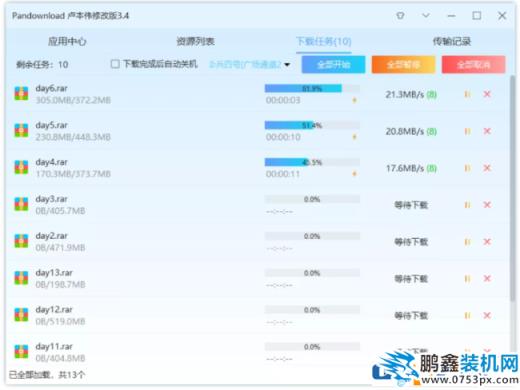
Task: Click the day11.rar archive file icon
Action: click(x=21, y=352)
